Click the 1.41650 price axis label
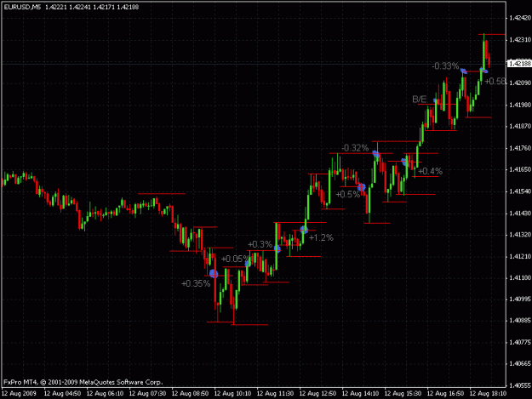This screenshot has height=399, width=532. point(520,170)
